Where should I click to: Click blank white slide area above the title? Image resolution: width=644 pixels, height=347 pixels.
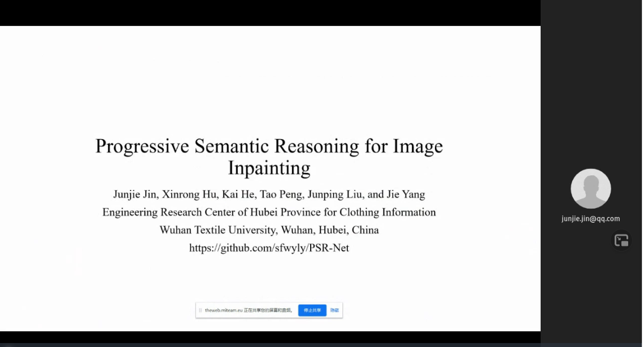270,79
